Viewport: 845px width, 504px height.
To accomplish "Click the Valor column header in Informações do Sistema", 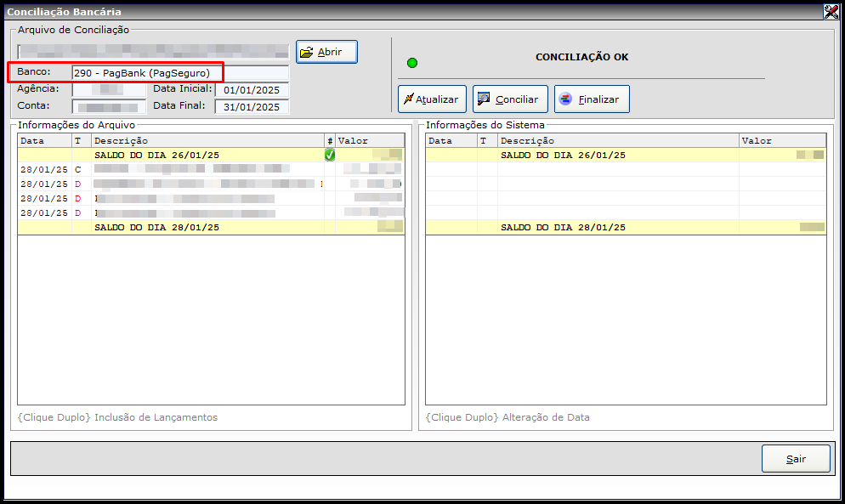I will click(782, 141).
